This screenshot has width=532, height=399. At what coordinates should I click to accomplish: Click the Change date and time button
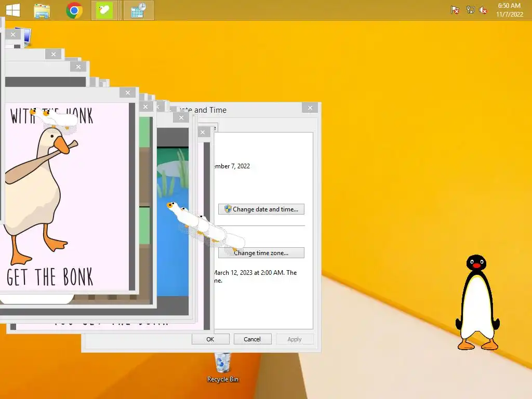261,209
